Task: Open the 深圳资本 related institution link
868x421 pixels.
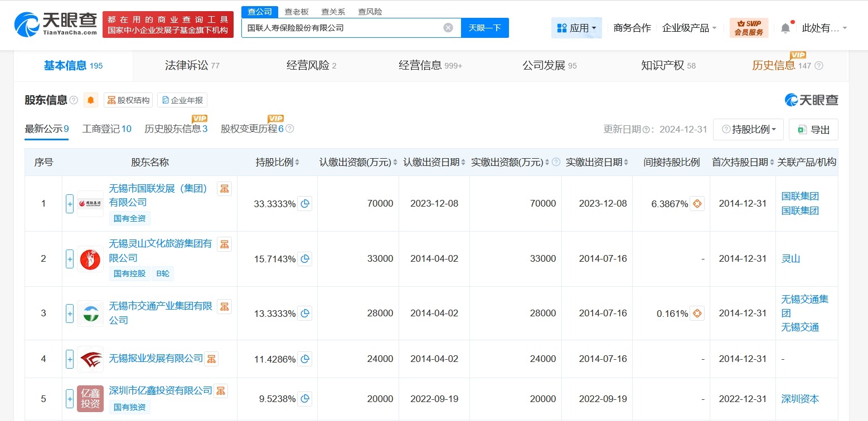Action: pyautogui.click(x=799, y=399)
